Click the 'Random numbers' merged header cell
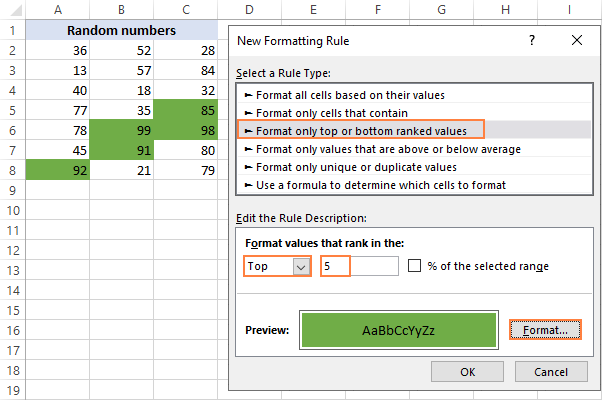This screenshot has width=602, height=400. (x=121, y=30)
